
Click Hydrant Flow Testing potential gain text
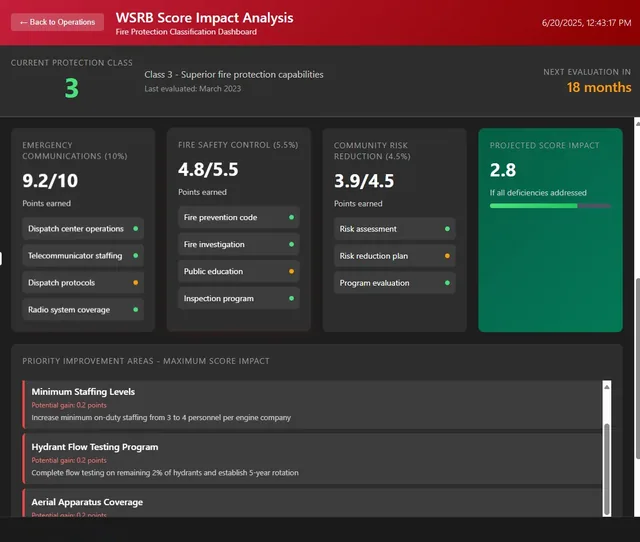tap(69, 460)
